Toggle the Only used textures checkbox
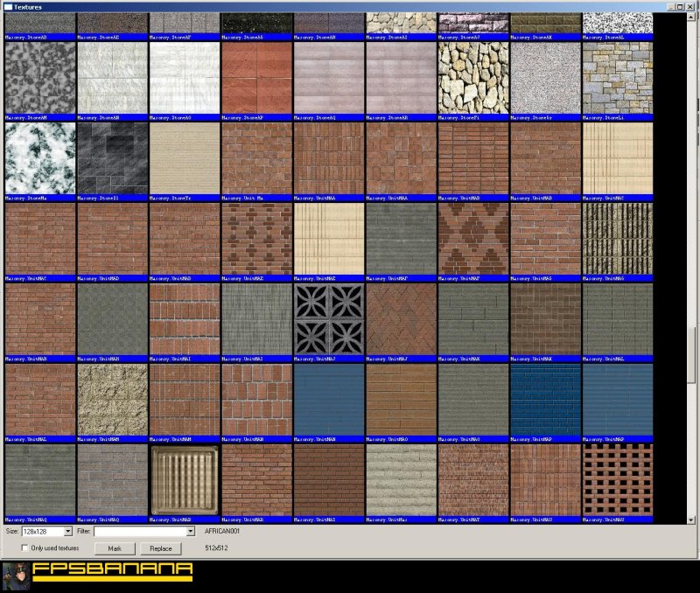The width and height of the screenshot is (700, 593). tap(25, 548)
